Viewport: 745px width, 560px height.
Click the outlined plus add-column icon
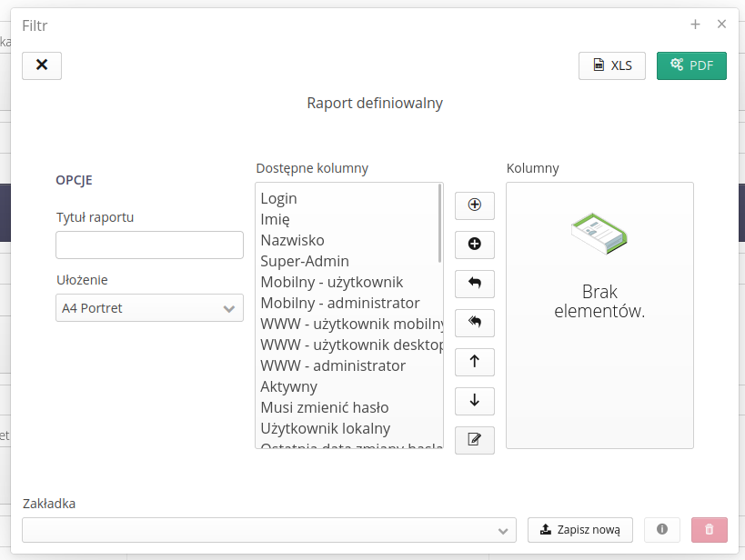point(474,205)
